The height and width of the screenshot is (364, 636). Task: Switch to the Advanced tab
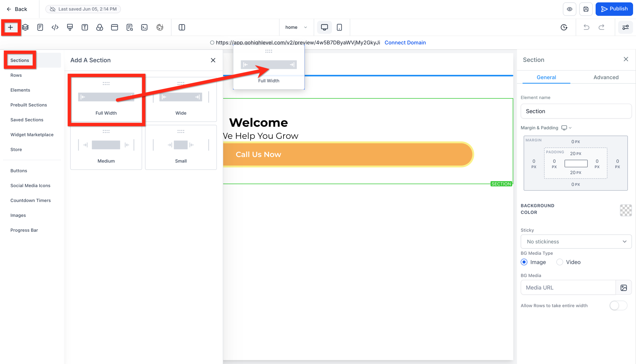point(606,77)
